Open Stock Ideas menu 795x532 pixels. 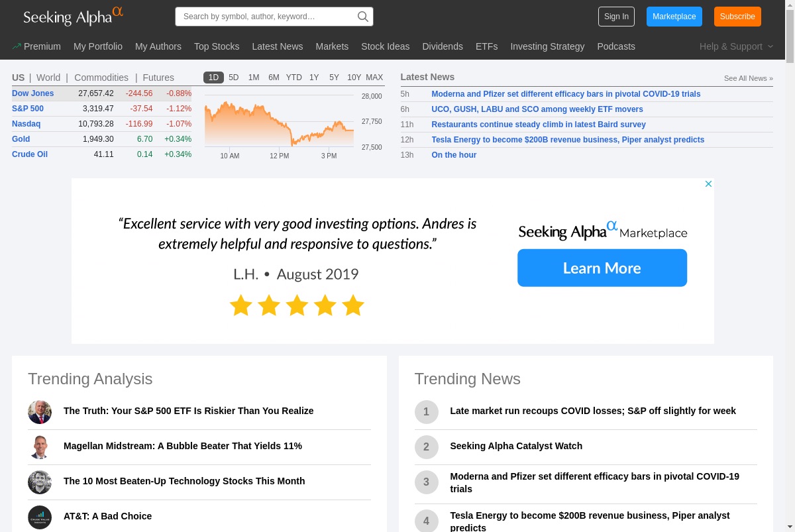tap(386, 46)
